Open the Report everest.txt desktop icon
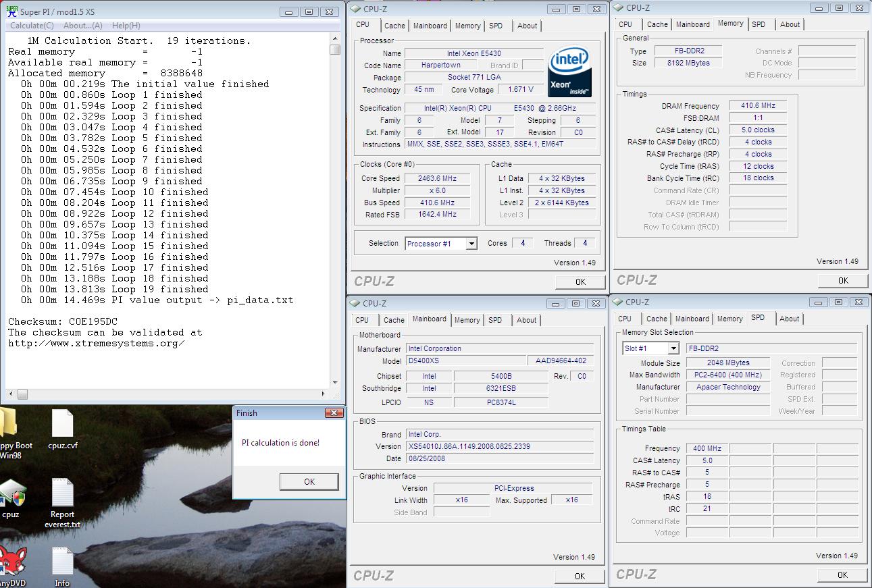 pos(62,502)
